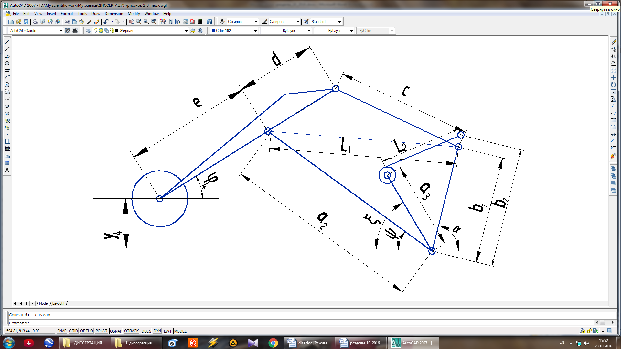Click the Multiline Text tool
Screen dimensions: 644x352
tap(7, 170)
